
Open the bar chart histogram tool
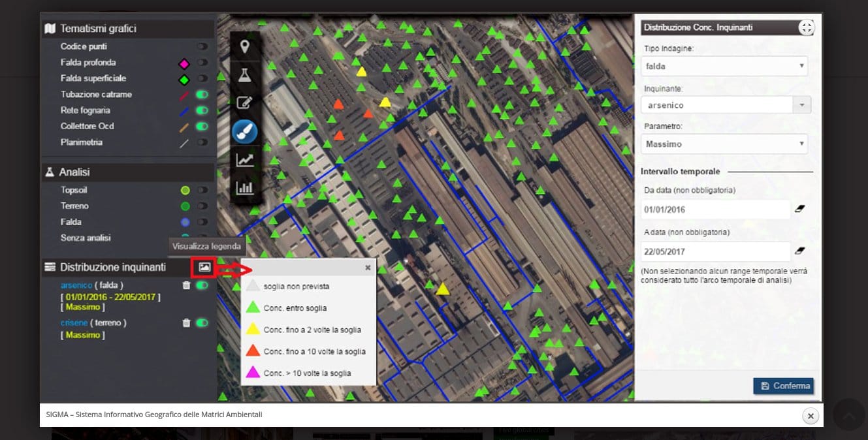pyautogui.click(x=245, y=188)
